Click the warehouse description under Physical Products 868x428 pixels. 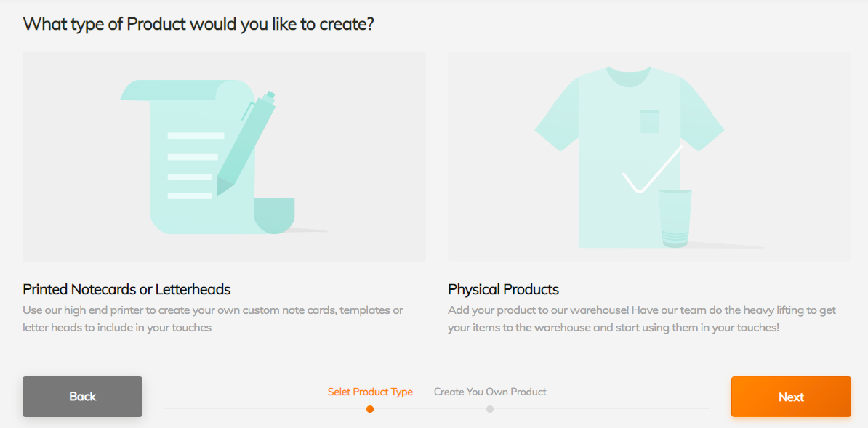coord(642,319)
